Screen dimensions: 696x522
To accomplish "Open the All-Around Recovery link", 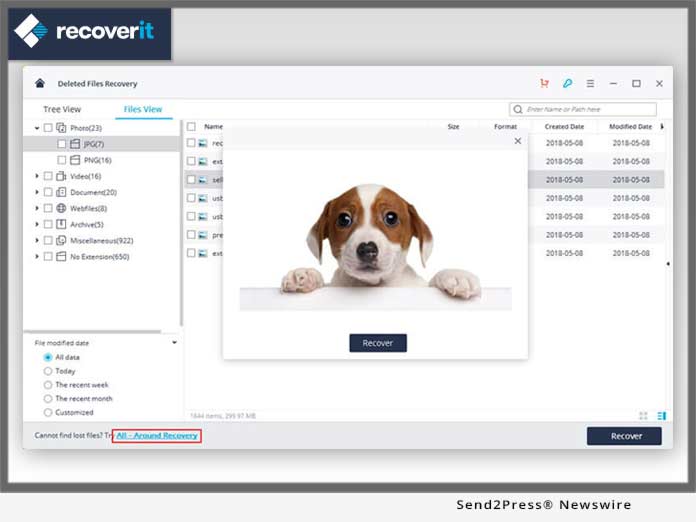I will 157,436.
